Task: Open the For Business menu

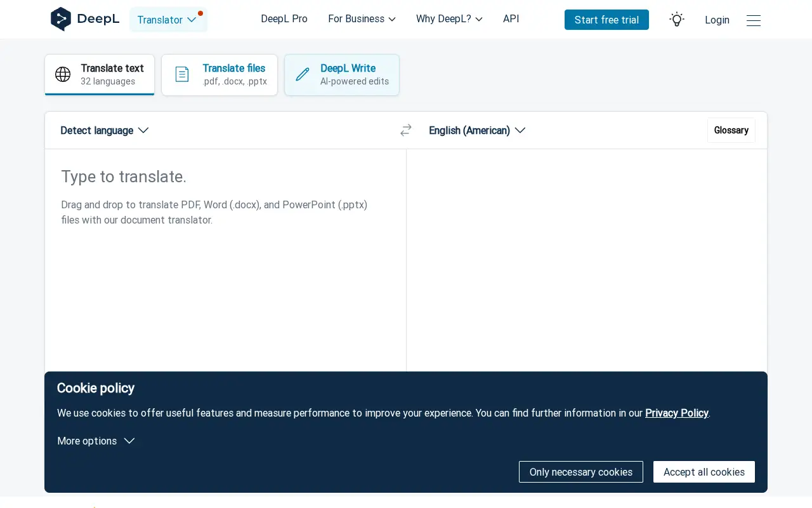Action: (362, 19)
